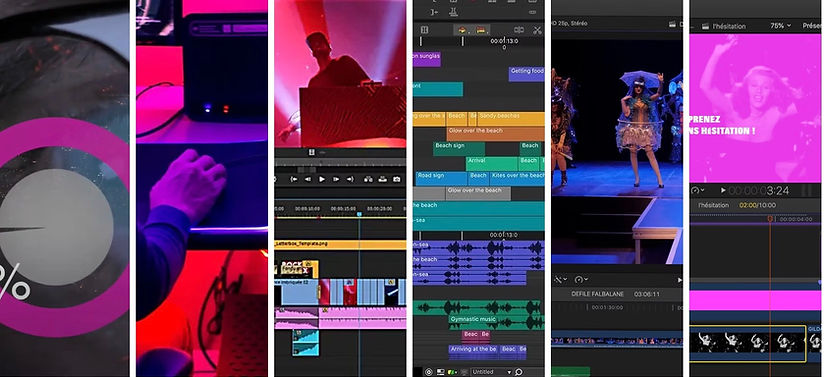This screenshot has height=377, width=824.
Task: Click the magnifier search icon in the bottom bar
Action: coord(519,372)
